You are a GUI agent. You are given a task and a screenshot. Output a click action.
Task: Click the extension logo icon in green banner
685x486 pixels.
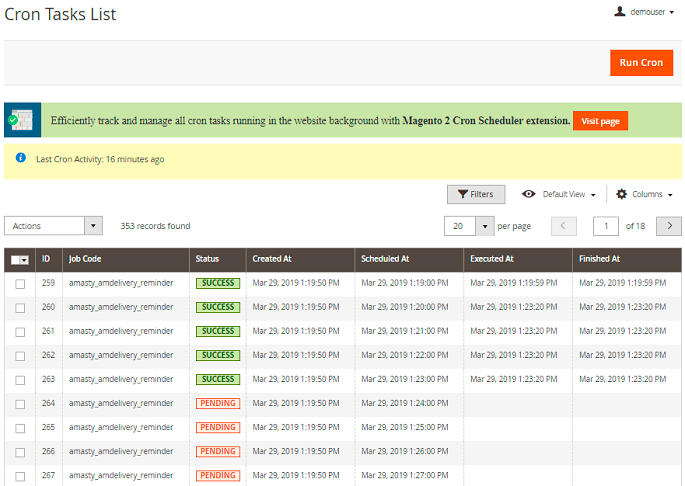[22, 120]
